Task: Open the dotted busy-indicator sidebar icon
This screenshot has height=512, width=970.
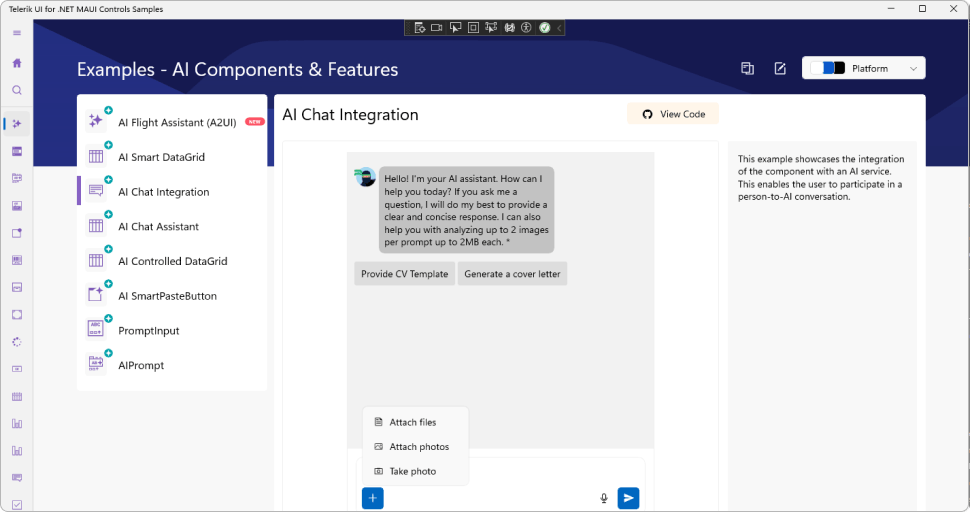Action: point(17,342)
